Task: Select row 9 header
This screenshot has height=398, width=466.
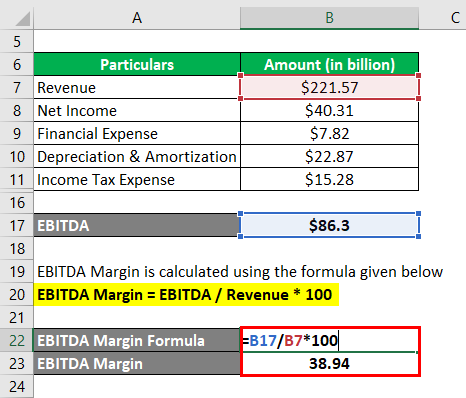Action: 17,133
